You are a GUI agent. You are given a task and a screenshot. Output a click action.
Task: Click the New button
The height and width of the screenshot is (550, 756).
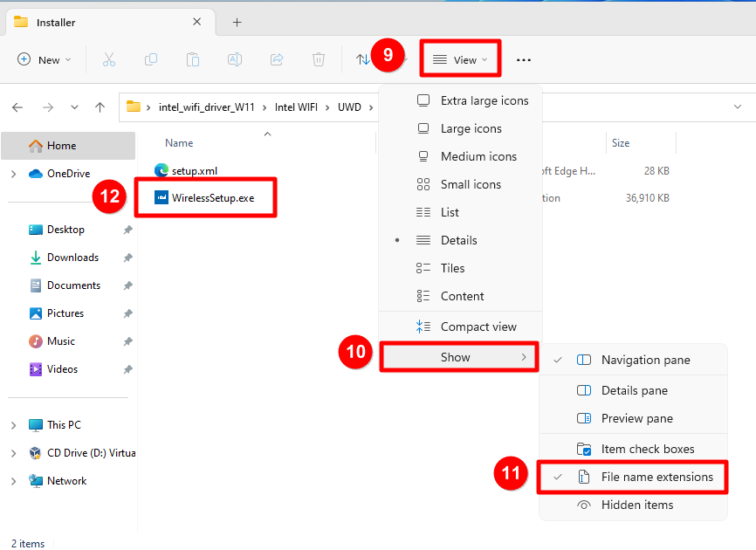pyautogui.click(x=45, y=59)
